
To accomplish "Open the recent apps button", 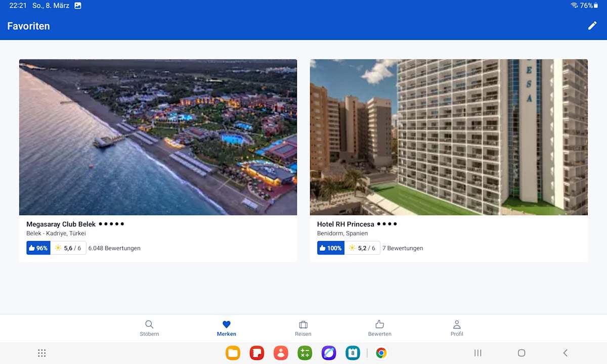I will (478, 353).
